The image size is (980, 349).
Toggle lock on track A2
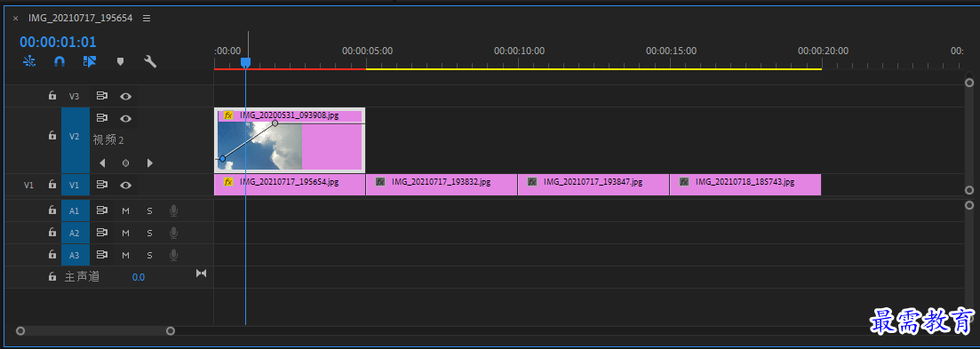tap(52, 233)
